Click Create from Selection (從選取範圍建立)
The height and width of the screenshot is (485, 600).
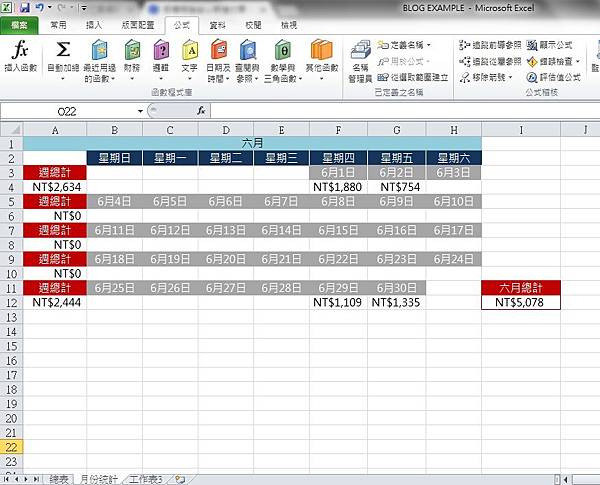[x=412, y=77]
